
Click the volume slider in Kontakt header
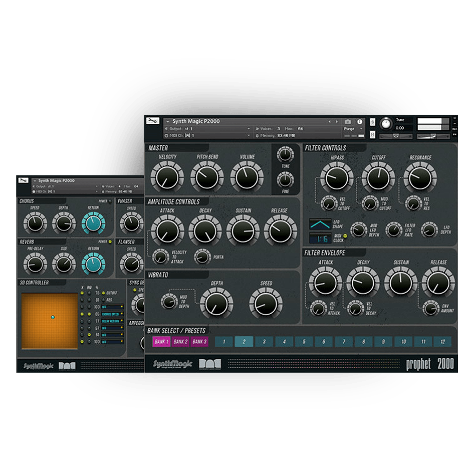[x=433, y=136]
